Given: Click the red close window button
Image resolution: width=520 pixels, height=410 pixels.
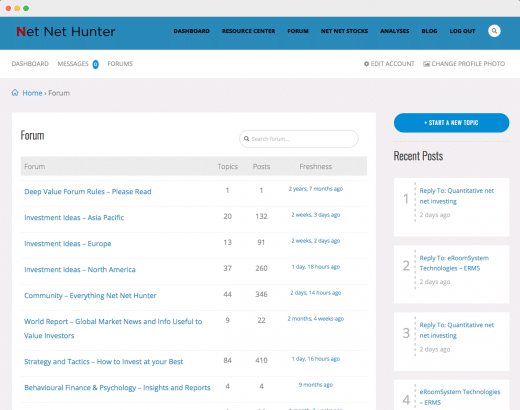Looking at the screenshot, I should coord(8,8).
